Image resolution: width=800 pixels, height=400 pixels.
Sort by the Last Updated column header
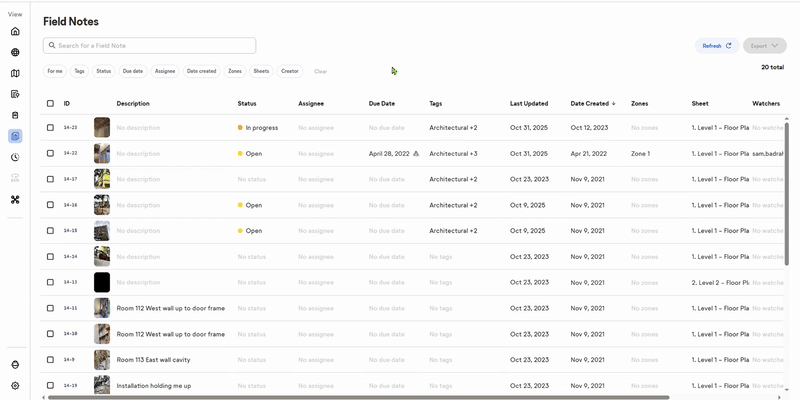(x=529, y=104)
